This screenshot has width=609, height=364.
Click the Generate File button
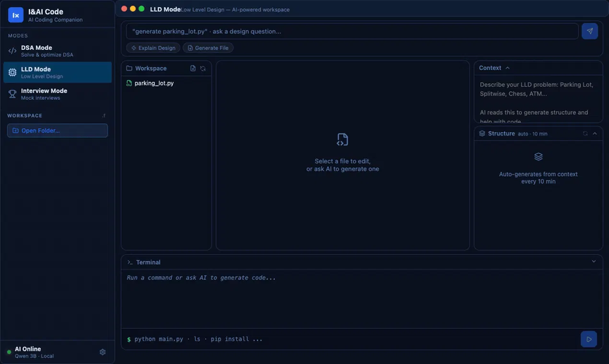tap(208, 48)
